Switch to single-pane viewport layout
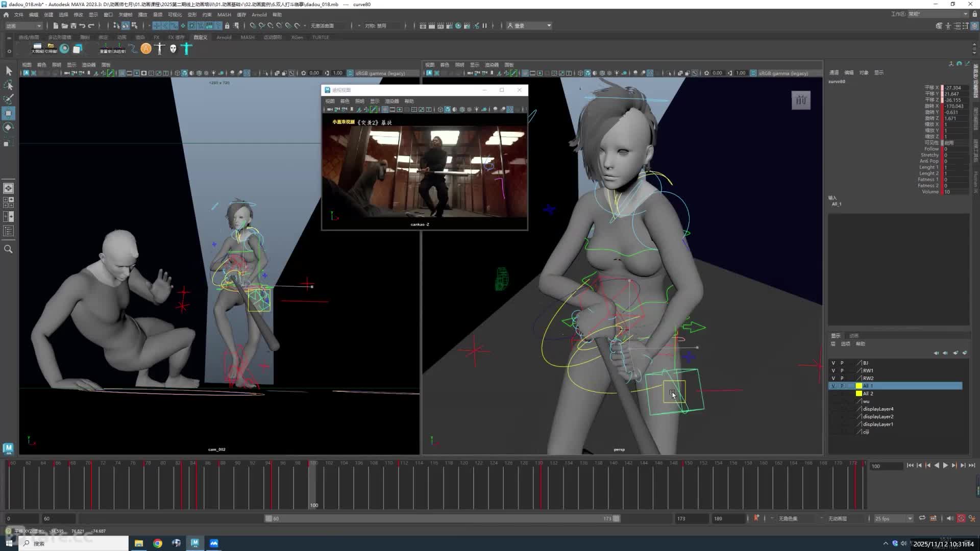The width and height of the screenshot is (980, 551). (x=9, y=189)
